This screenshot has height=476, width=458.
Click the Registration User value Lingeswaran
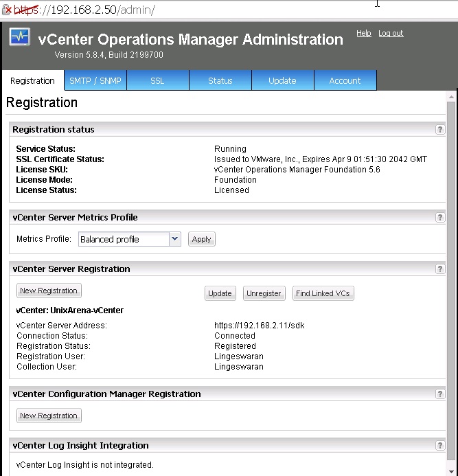click(239, 356)
